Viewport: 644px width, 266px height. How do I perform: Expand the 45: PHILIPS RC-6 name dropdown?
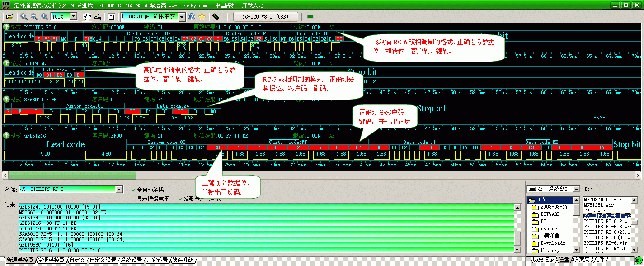point(119,189)
